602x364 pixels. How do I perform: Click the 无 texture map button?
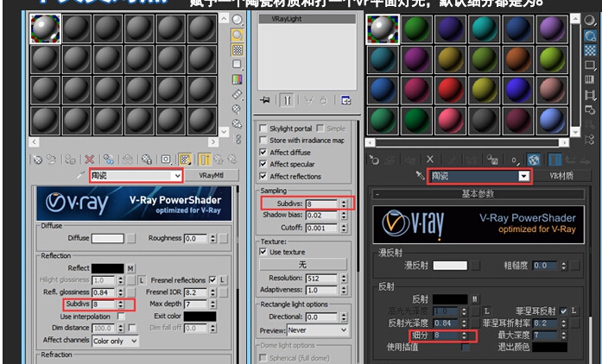click(x=303, y=265)
